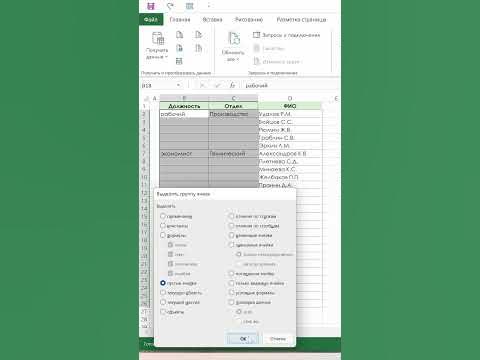Open the Name Box dropdown arrow
480x360 pixels.
pyautogui.click(x=179, y=86)
